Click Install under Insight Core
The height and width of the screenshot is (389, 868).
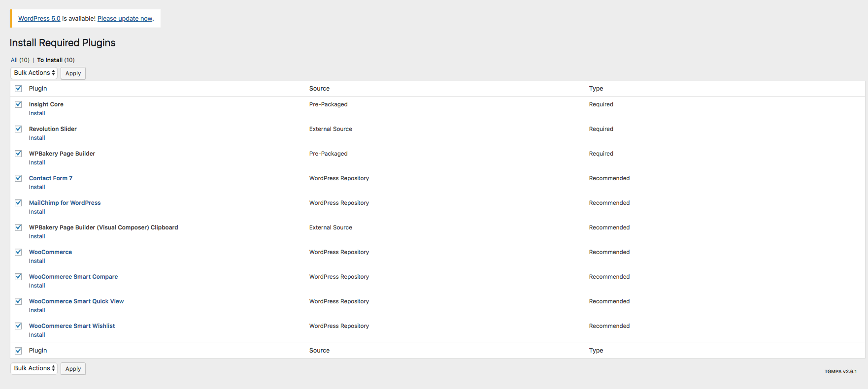point(37,113)
